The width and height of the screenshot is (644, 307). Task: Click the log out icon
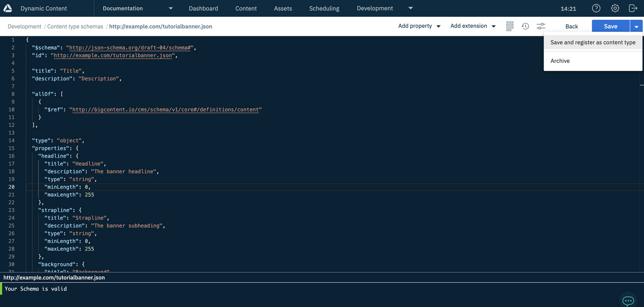tap(633, 8)
